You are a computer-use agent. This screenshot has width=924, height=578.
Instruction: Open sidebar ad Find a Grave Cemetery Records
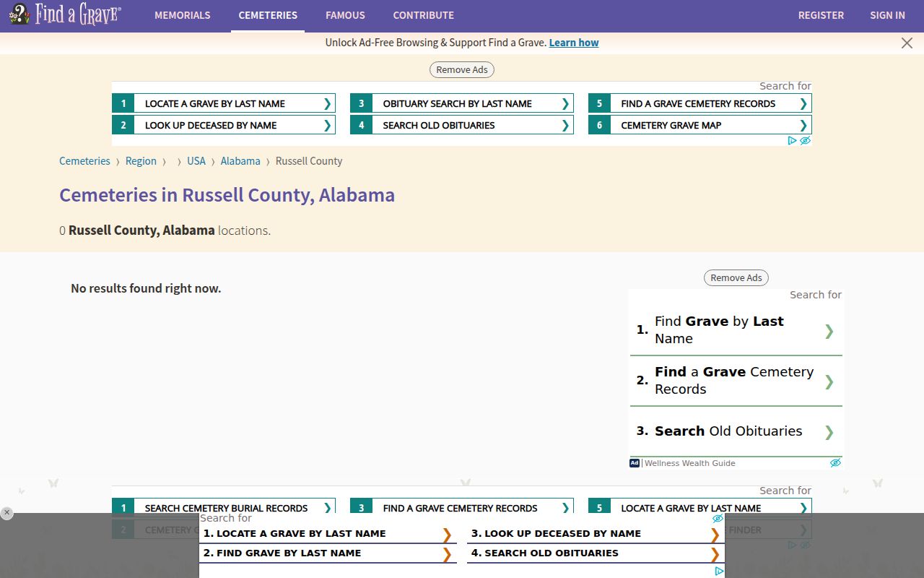[736, 381]
